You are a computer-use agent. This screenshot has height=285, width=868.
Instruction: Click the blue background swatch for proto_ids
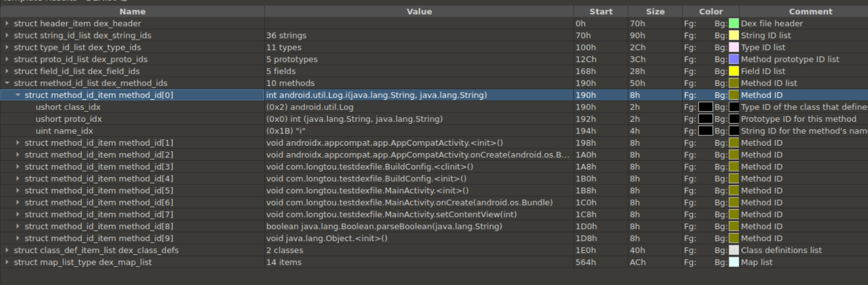[x=734, y=59]
